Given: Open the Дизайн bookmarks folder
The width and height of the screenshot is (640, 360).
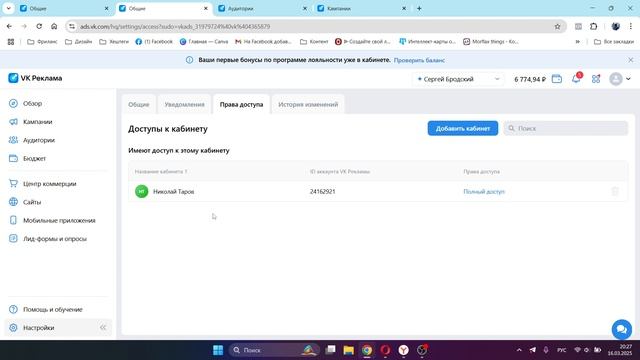Looking at the screenshot, I should 79,42.
